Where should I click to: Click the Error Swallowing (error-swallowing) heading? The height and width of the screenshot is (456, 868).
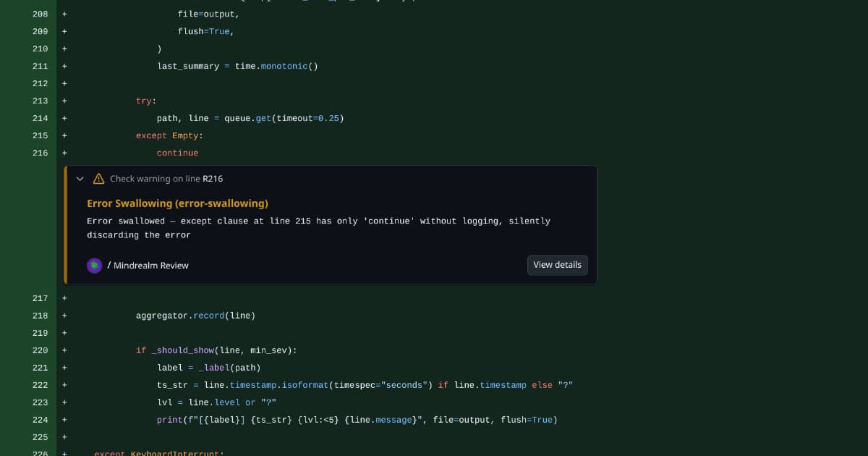coord(177,203)
